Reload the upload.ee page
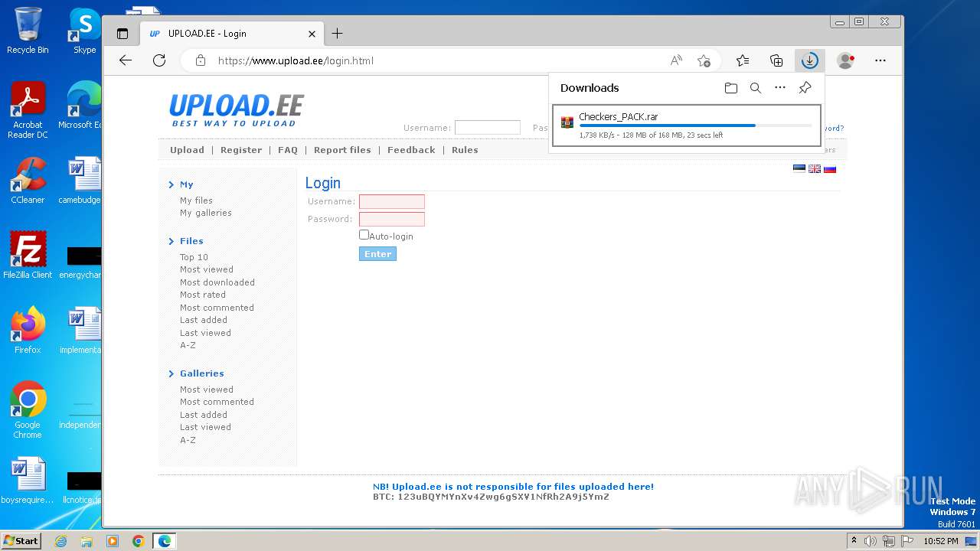 click(159, 60)
